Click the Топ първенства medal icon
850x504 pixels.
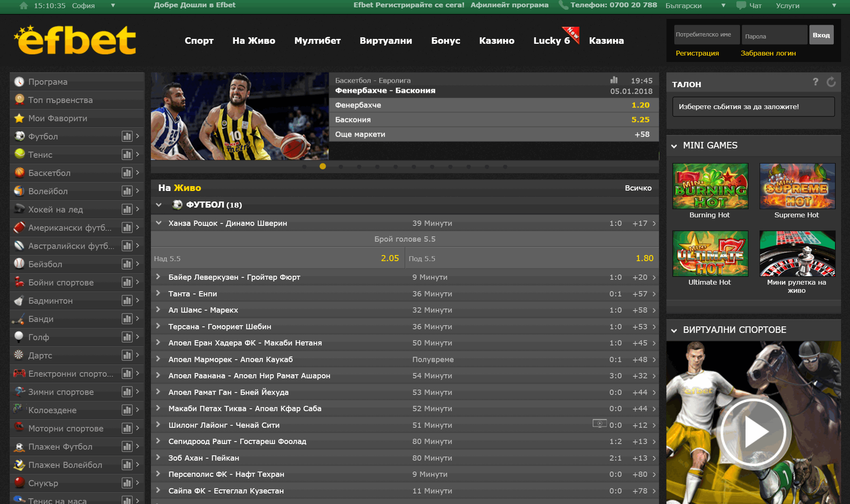(x=19, y=100)
